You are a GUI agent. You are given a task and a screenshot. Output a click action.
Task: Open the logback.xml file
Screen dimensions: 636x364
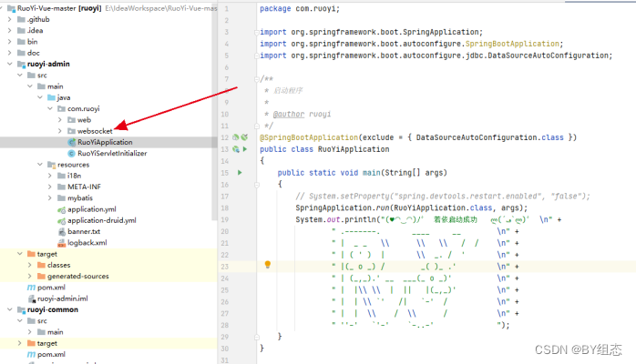click(x=87, y=242)
